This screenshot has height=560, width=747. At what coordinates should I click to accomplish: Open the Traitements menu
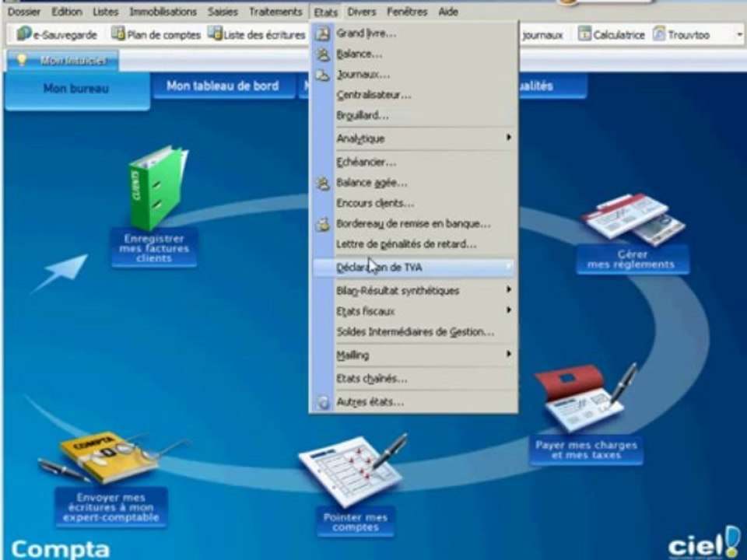tap(275, 12)
